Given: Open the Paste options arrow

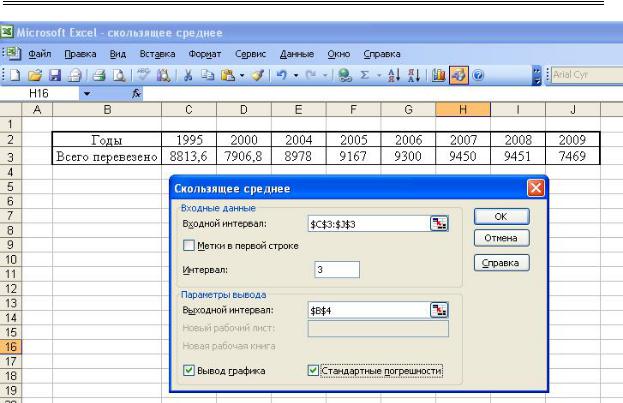Looking at the screenshot, I should click(242, 75).
